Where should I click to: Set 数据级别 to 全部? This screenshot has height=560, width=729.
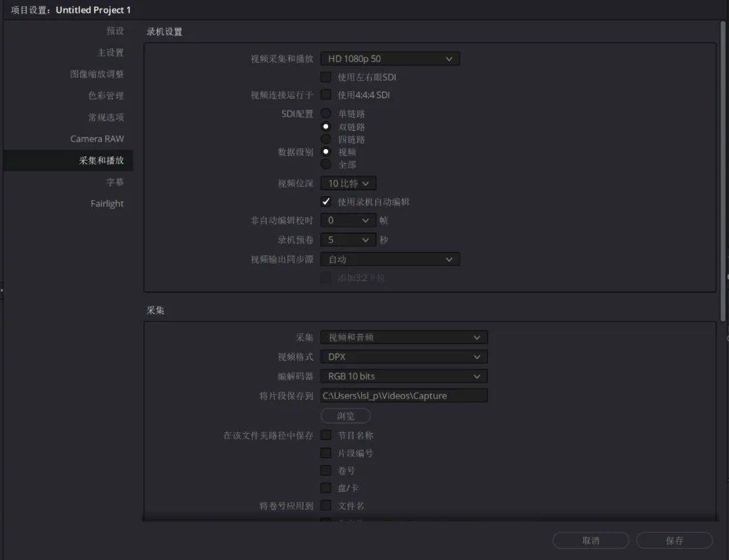tap(327, 164)
